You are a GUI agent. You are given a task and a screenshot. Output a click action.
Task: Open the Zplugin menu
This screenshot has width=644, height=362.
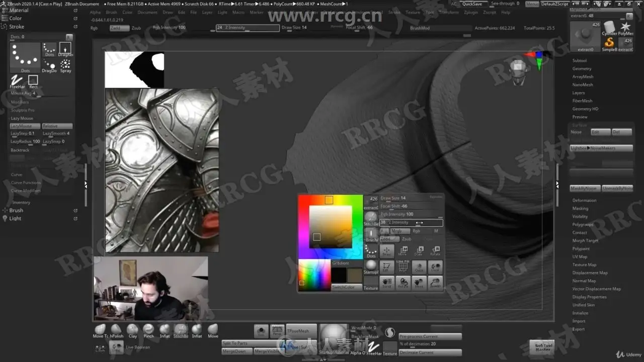tap(471, 12)
